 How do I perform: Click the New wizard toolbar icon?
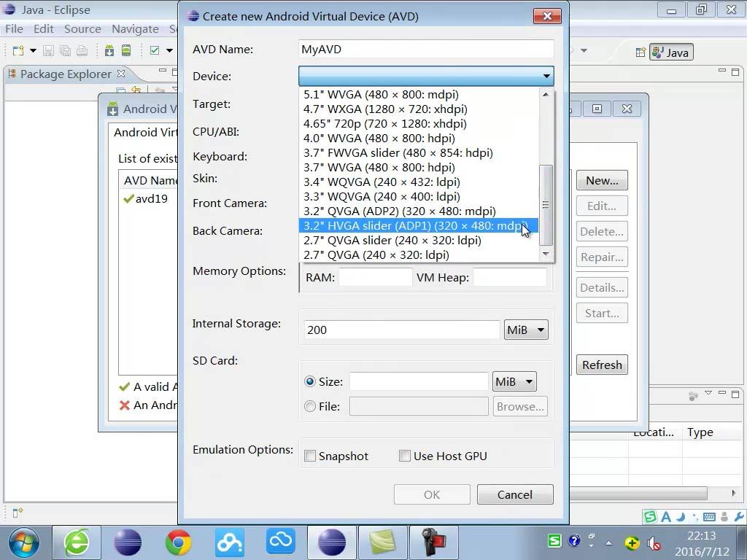(x=18, y=50)
